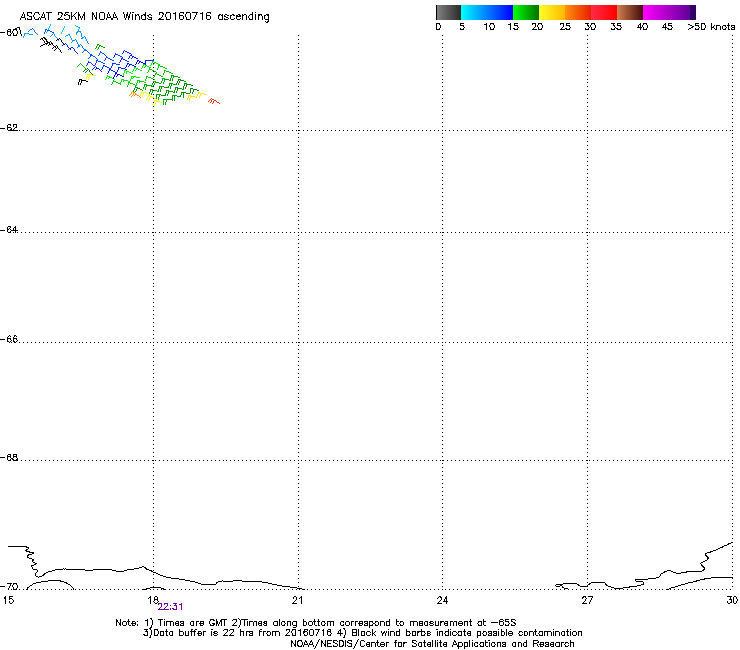Viewport: 740px width, 650px height.
Task: Click the purple '22:31' swath time stamp
Action: pyautogui.click(x=170, y=607)
